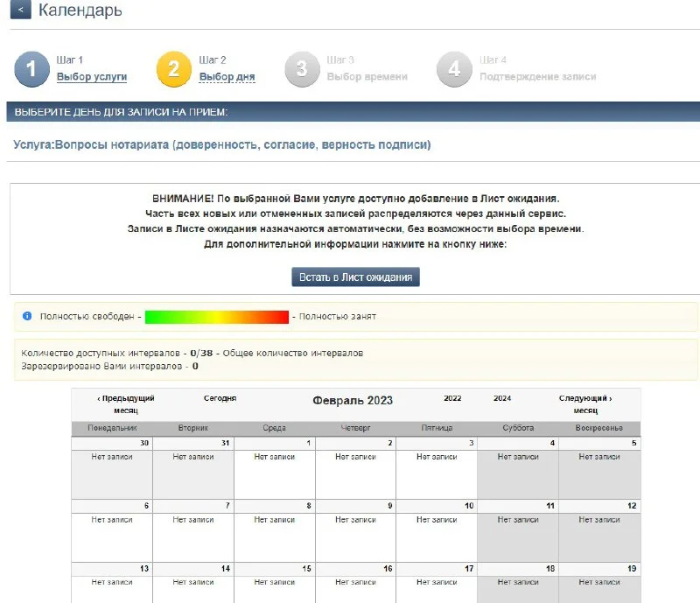Open the Выбор дня step link
The width and height of the screenshot is (700, 603).
pyautogui.click(x=227, y=77)
